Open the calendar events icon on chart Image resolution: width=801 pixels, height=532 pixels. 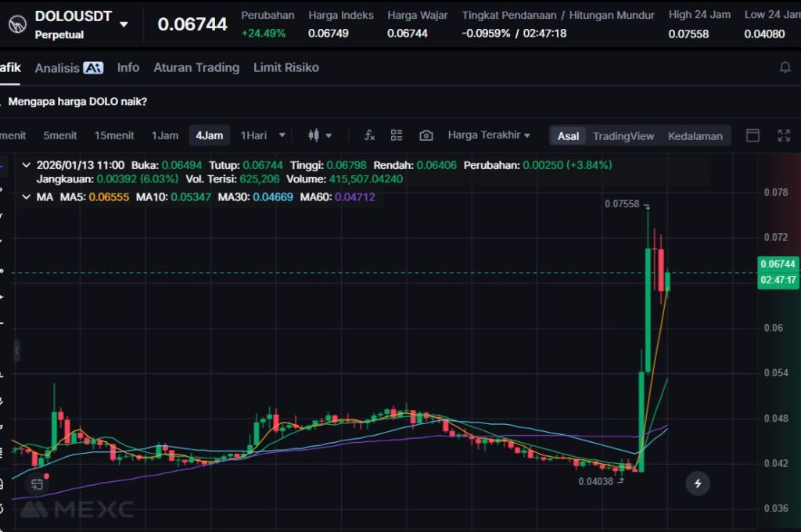tap(36, 483)
